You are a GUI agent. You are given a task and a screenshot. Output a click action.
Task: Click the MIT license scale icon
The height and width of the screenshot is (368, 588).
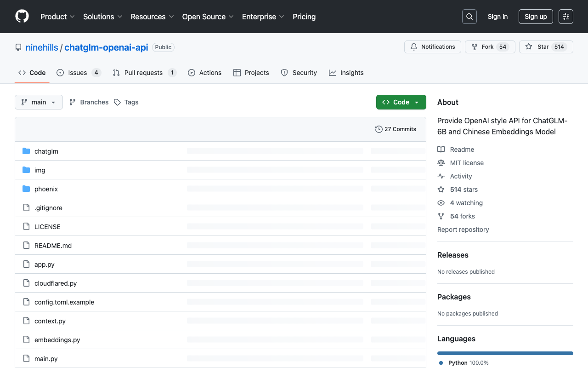click(441, 163)
